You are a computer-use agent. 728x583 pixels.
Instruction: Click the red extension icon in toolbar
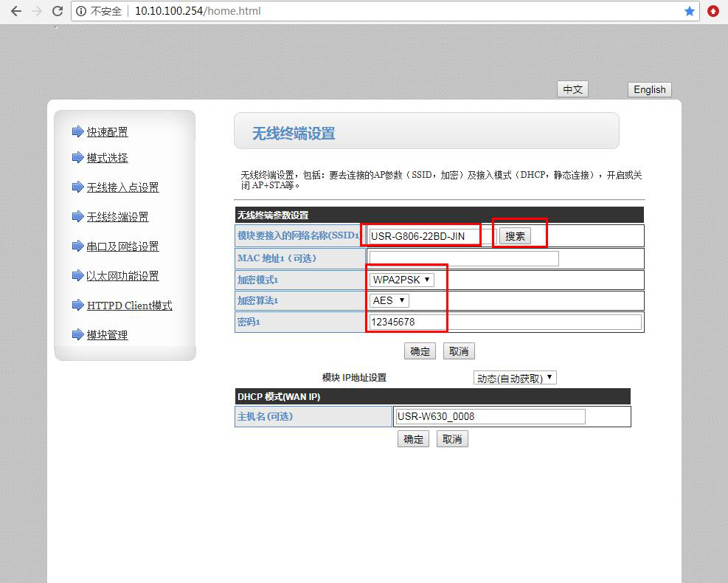(713, 11)
